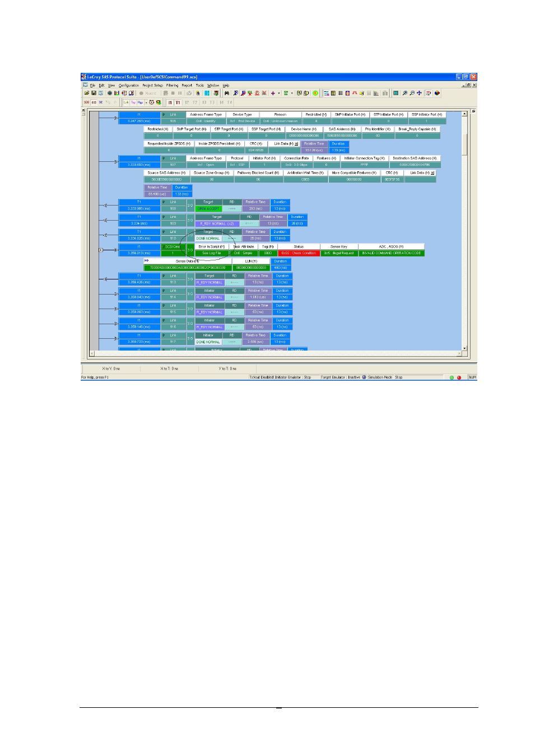Screen dimensions: 535x756
Task: Toggle the I2 port filter button
Action: click(x=187, y=102)
